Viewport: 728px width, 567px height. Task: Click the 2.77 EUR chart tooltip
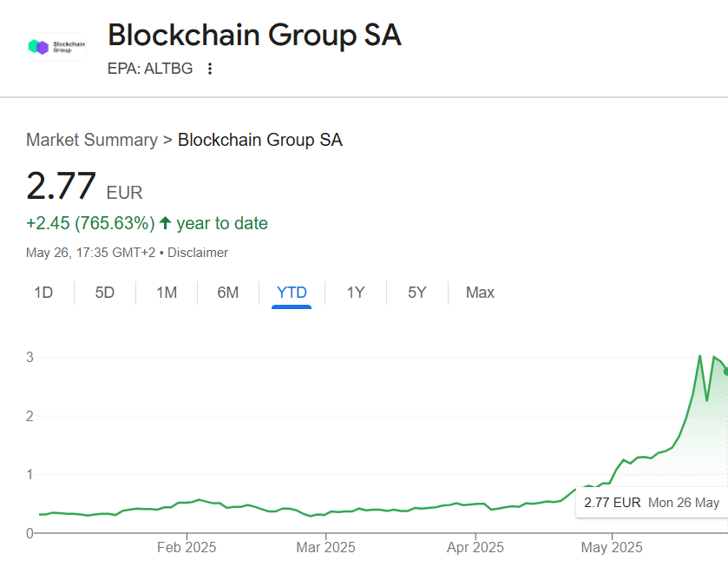point(651,502)
